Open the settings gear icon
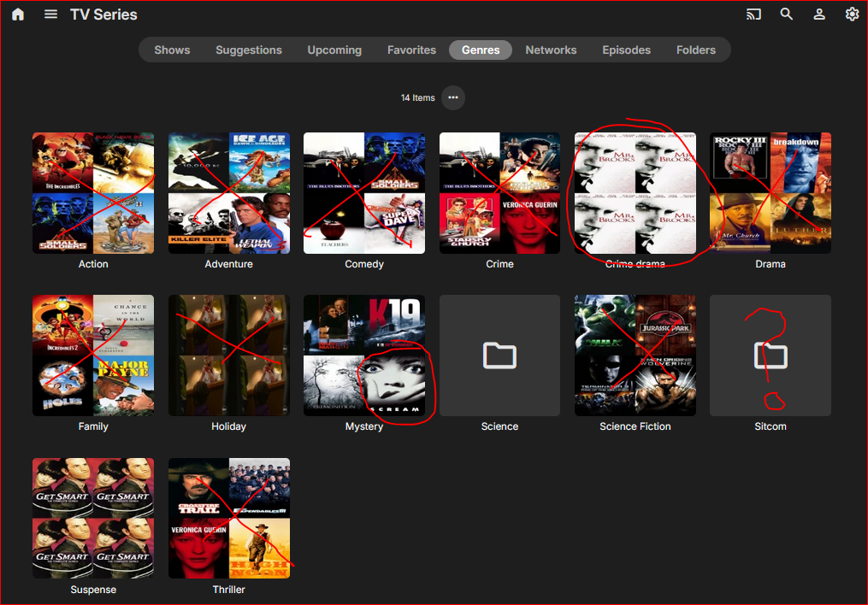The width and height of the screenshot is (868, 605). coord(852,15)
